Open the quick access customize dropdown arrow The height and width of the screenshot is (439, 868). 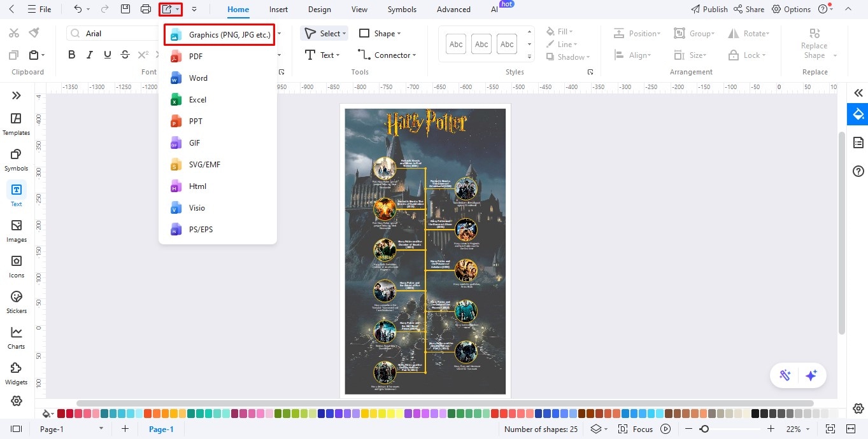(x=194, y=9)
